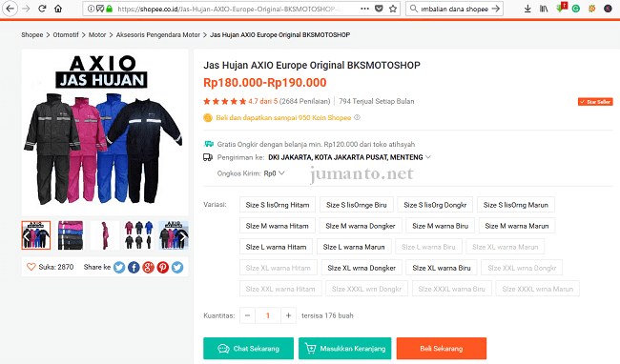Share product via Pinterest icon
Screen dimensions: 620x364
tap(162, 268)
